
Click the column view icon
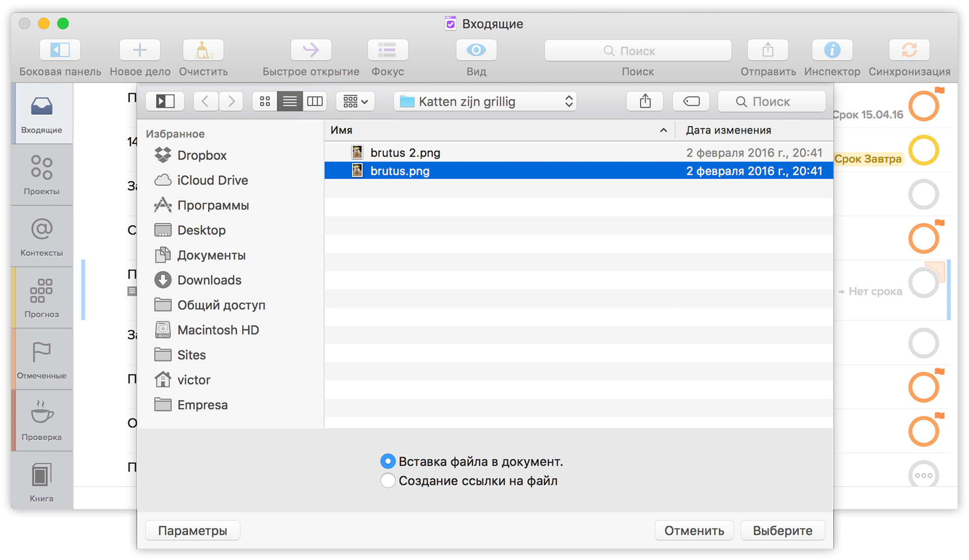pos(314,102)
